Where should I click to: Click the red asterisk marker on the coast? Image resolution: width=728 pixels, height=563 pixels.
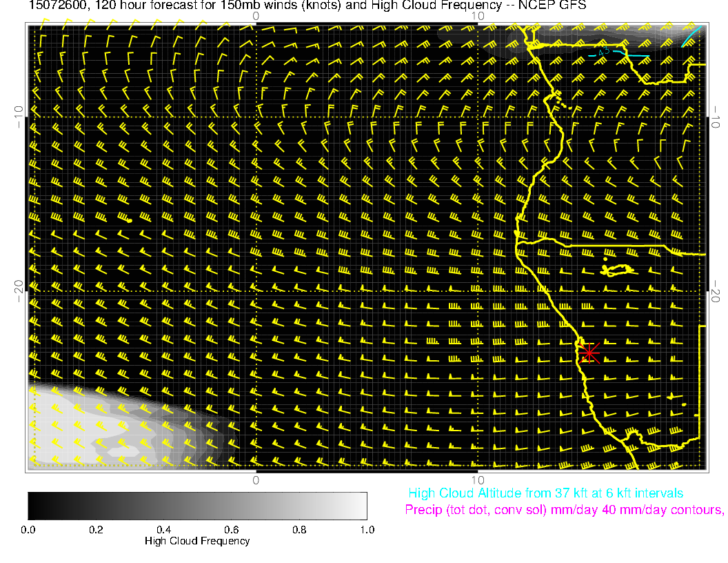tap(589, 353)
